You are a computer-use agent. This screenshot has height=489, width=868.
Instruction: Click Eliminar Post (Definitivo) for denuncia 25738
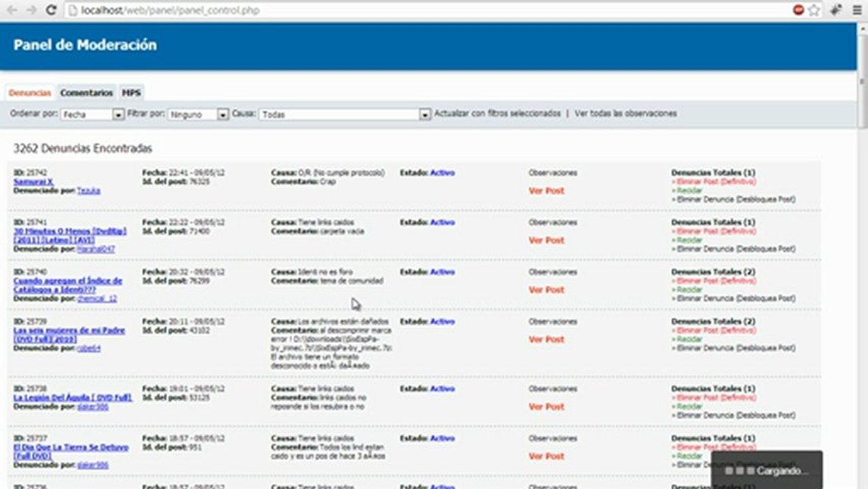[x=715, y=398]
